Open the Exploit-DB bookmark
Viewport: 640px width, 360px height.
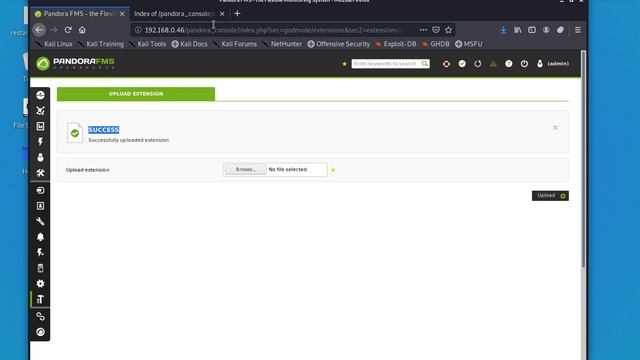pos(396,44)
